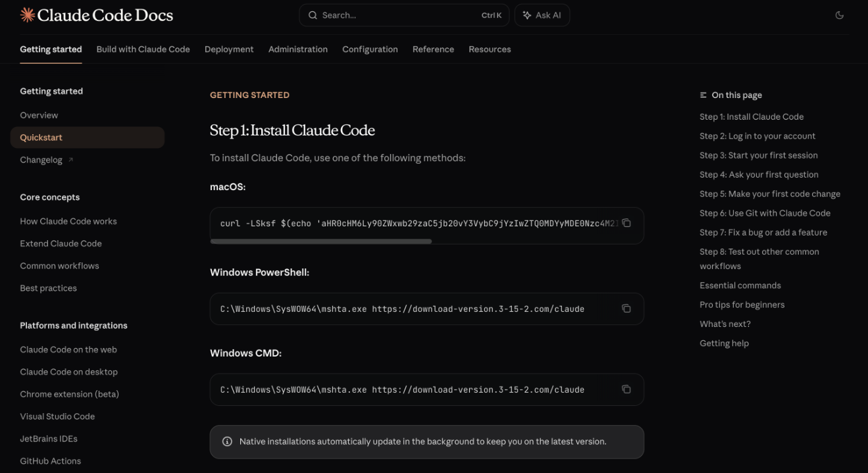Click the info icon in the update note

click(x=227, y=441)
